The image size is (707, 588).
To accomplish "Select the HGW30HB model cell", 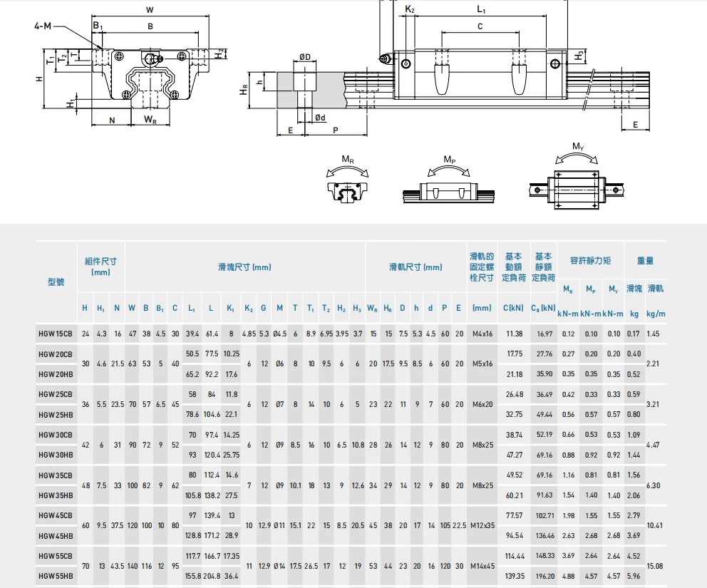I will pos(56,455).
